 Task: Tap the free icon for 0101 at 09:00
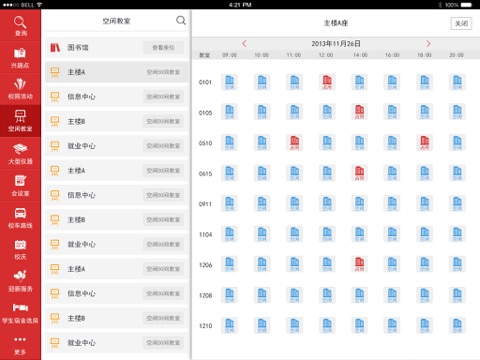coord(229,82)
